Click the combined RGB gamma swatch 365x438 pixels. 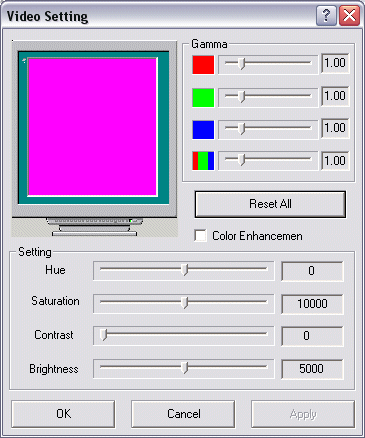pos(203,161)
